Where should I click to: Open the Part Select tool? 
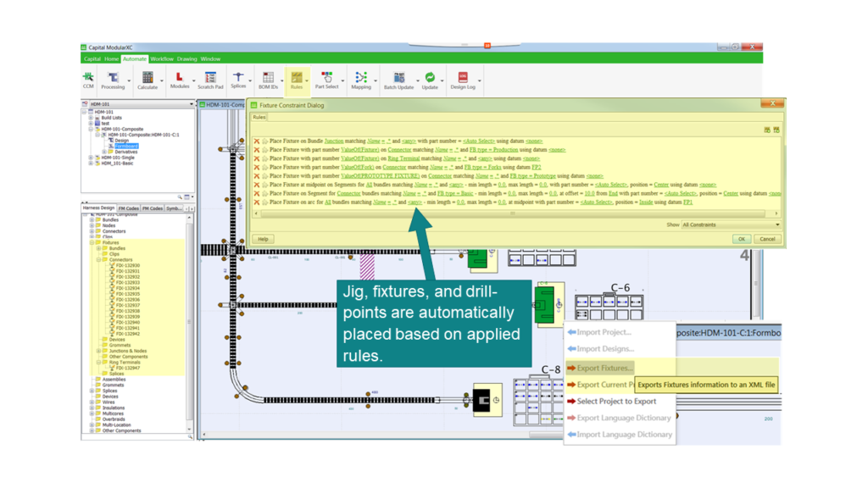tap(326, 80)
